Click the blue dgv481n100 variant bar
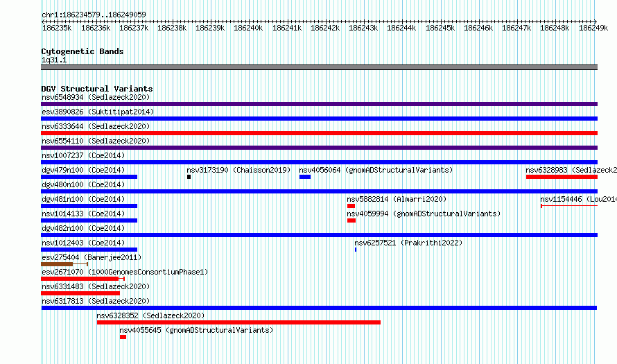 tap(89, 206)
